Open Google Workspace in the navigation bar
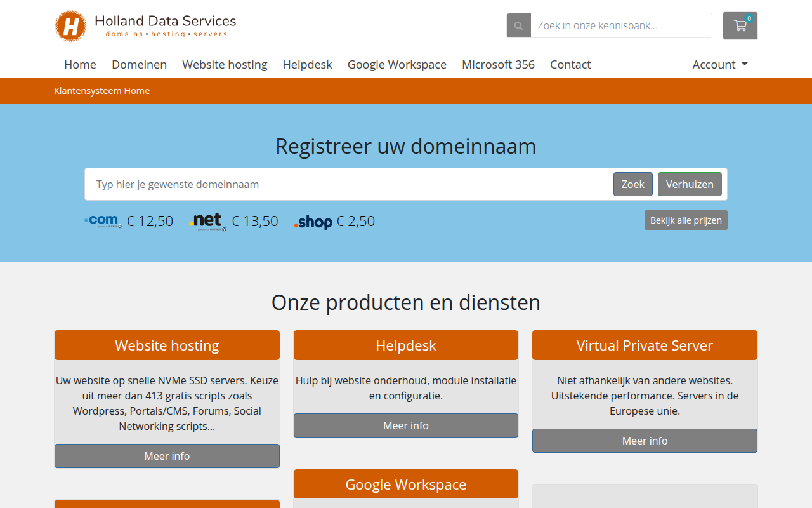 [397, 64]
